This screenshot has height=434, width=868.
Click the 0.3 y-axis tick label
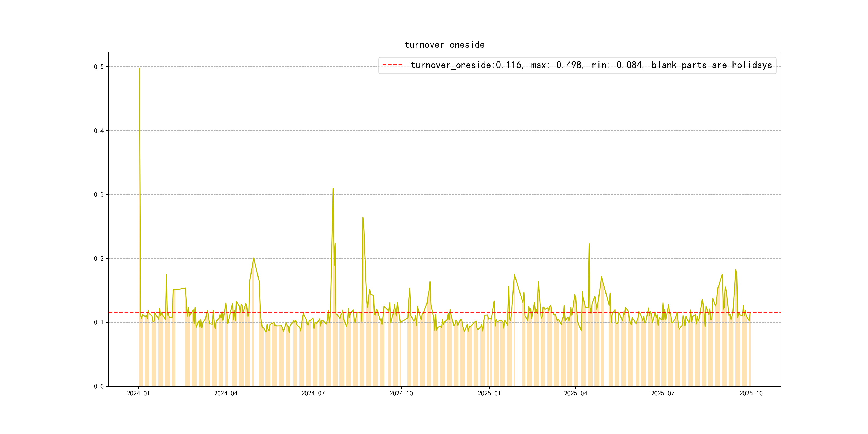(99, 194)
